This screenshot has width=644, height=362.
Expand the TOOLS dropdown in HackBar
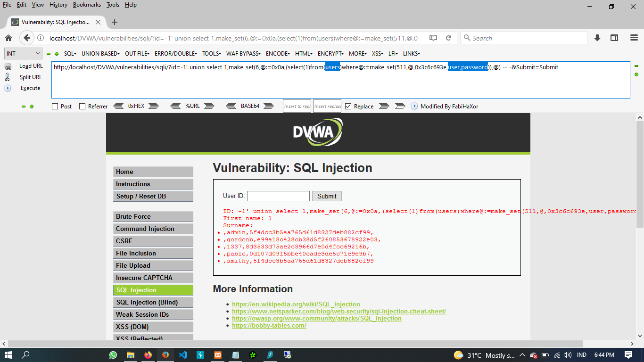(212, 54)
